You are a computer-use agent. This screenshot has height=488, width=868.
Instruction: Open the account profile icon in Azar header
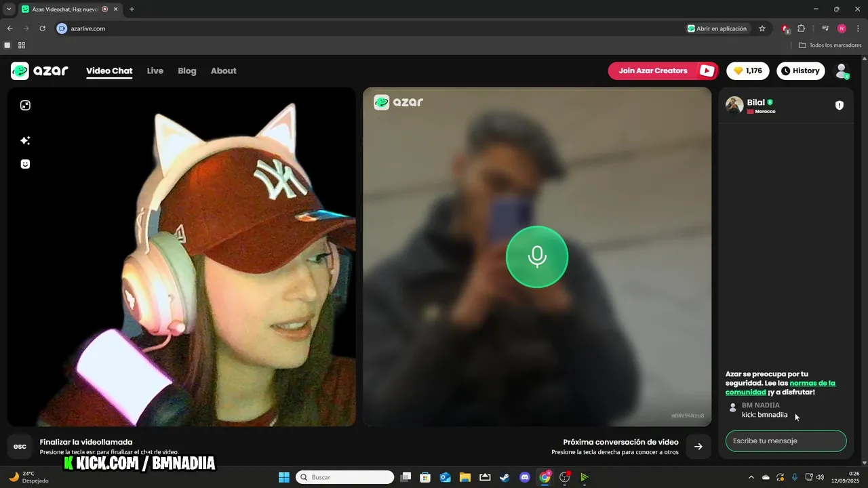(x=842, y=70)
